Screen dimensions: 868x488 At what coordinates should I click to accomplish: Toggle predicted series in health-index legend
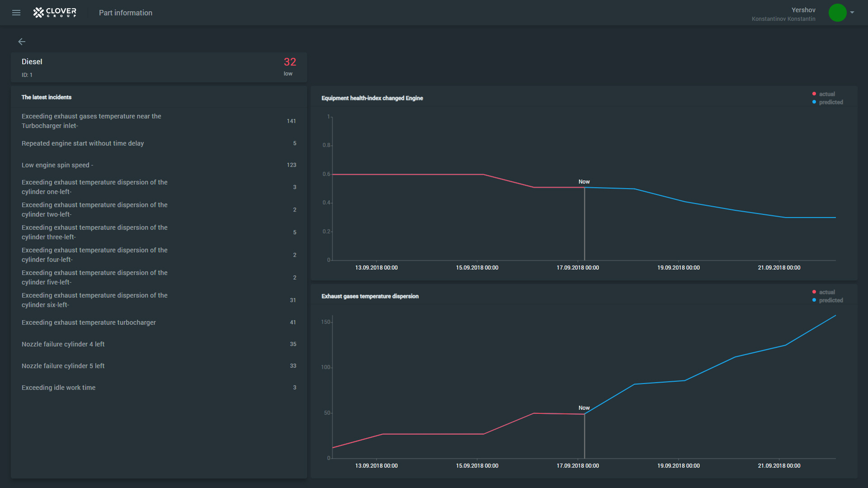click(830, 102)
